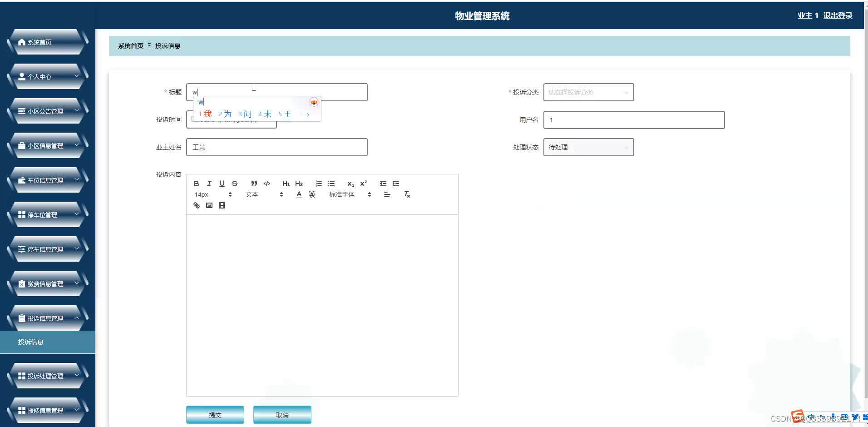The width and height of the screenshot is (868, 427).
Task: Apply Heading 1 style
Action: (286, 184)
